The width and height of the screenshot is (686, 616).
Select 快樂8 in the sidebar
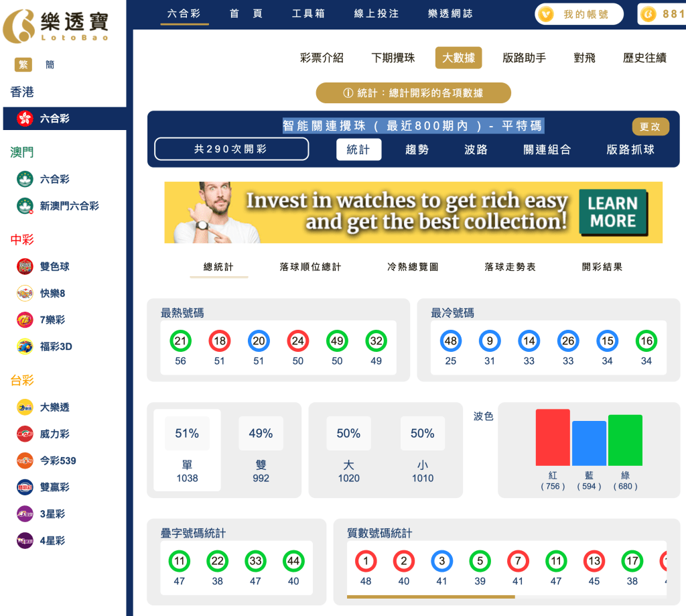click(x=45, y=293)
